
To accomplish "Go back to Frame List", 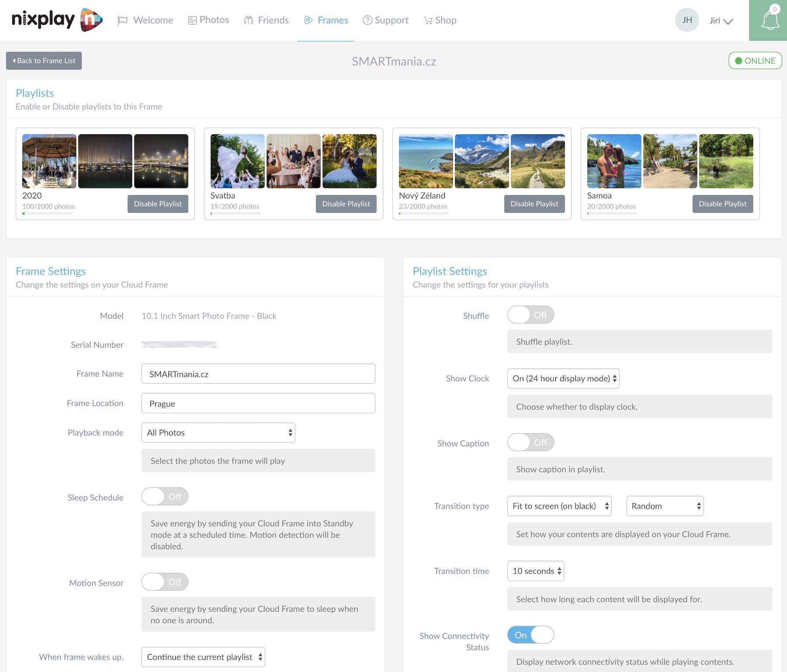I will click(x=44, y=61).
